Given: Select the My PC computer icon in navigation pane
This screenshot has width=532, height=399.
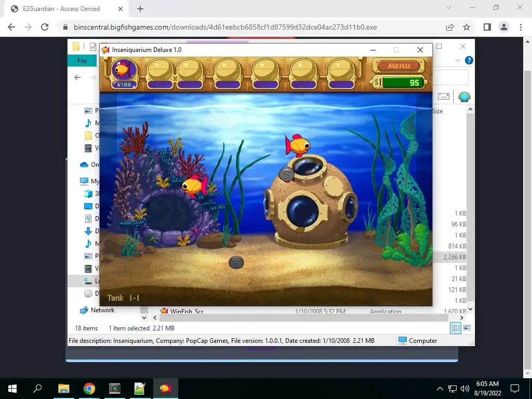Looking at the screenshot, I should pos(84,181).
